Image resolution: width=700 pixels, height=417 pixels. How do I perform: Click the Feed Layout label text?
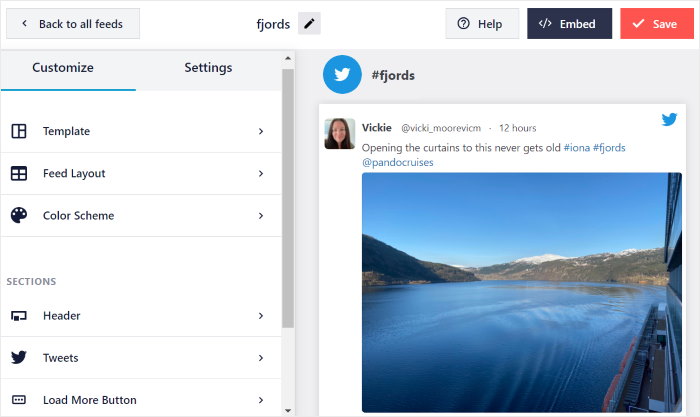(x=74, y=173)
